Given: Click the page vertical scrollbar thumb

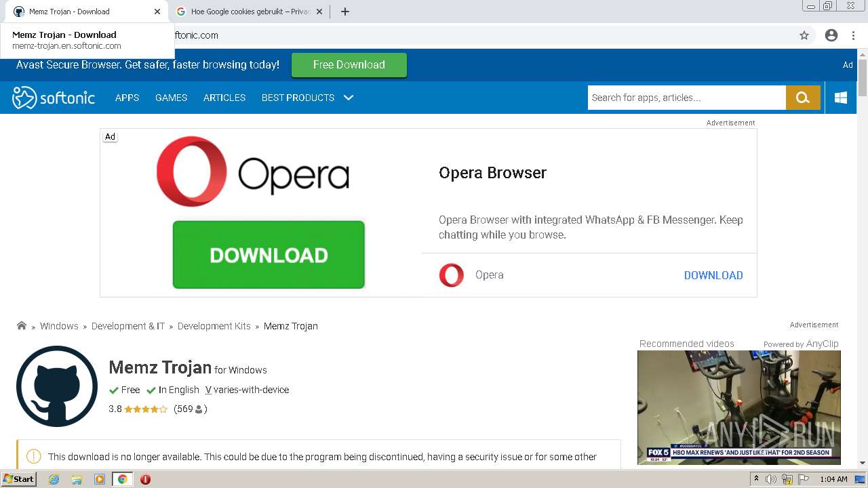Looking at the screenshot, I should [863, 78].
